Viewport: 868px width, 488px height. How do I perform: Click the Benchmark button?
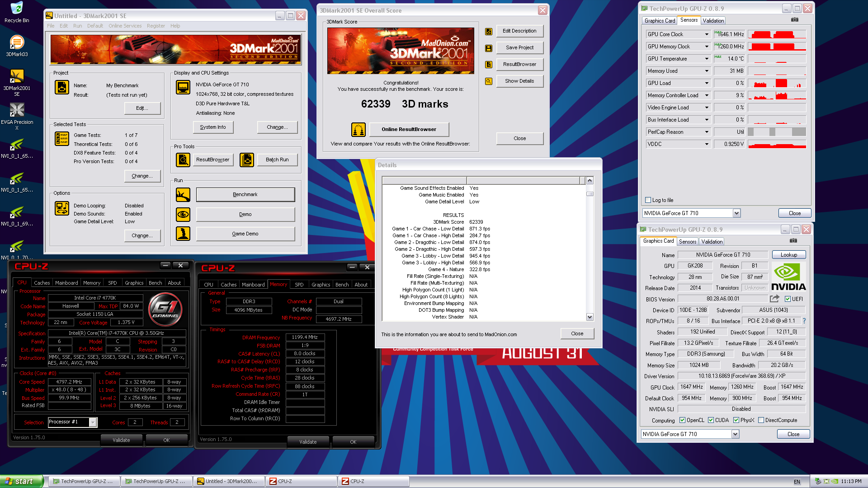245,195
